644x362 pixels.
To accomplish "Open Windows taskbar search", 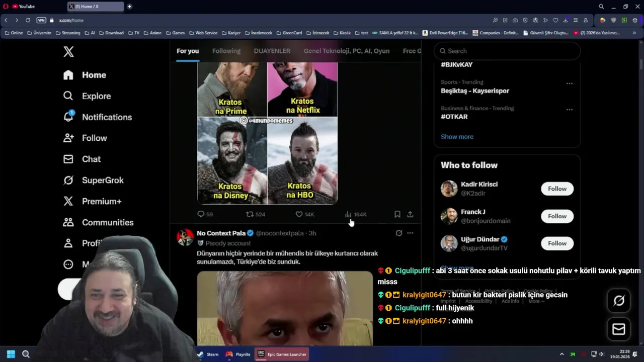I will click(x=26, y=354).
